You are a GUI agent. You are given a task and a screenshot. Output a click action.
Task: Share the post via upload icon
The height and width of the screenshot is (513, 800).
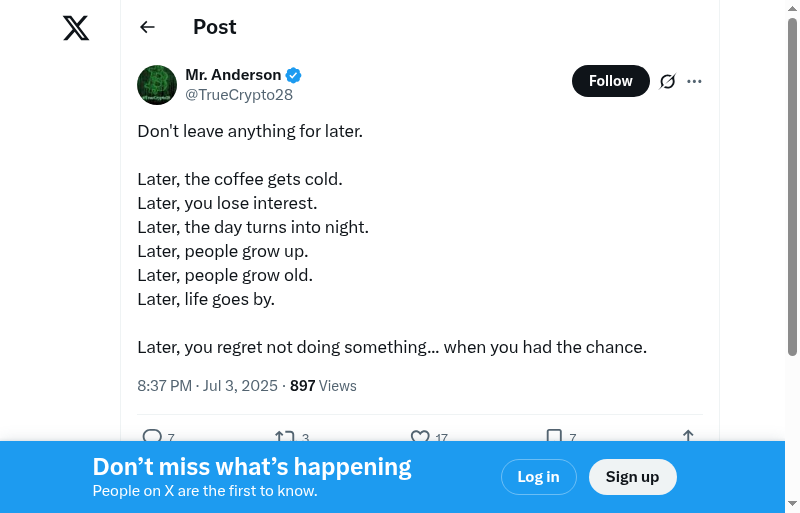pyautogui.click(x=688, y=436)
